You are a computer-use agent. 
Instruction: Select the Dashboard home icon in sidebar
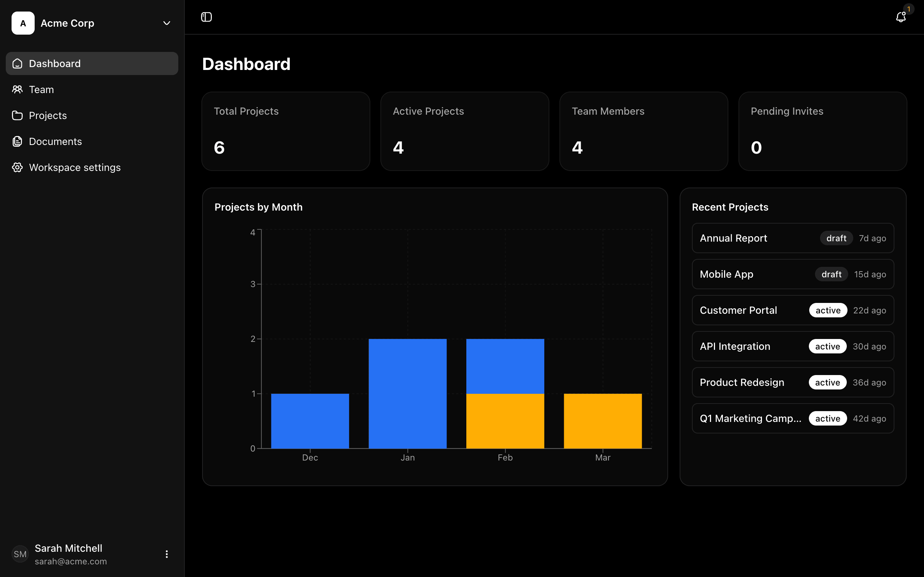point(17,63)
